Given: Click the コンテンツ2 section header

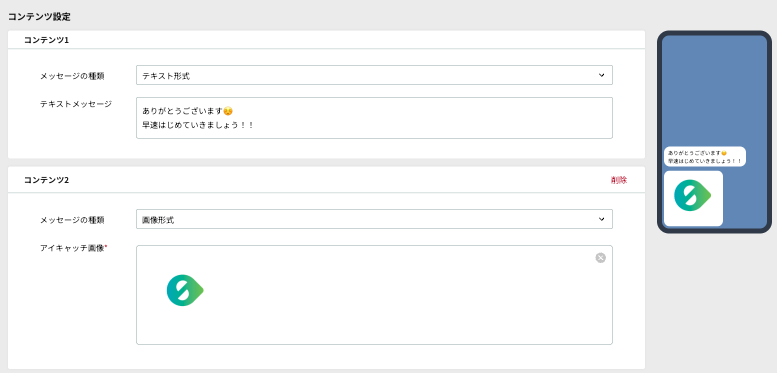Looking at the screenshot, I should coord(46,180).
